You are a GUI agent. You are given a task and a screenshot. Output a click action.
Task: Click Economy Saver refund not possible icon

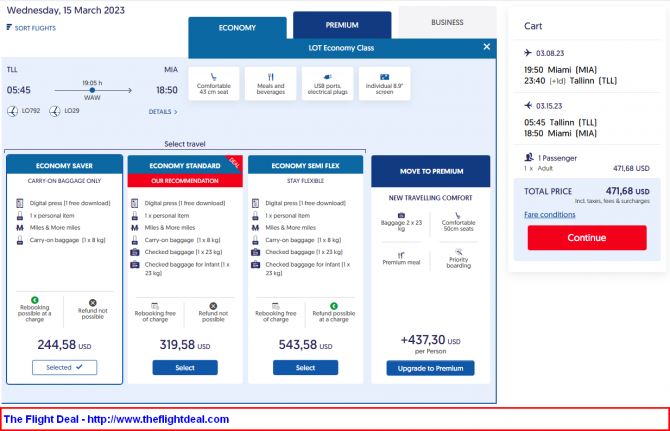point(93,302)
